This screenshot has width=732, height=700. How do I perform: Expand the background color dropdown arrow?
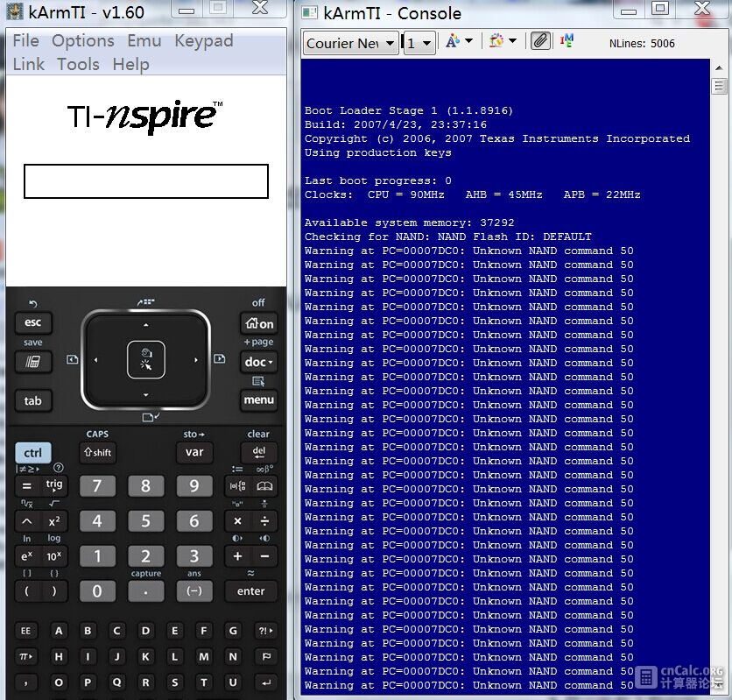[512, 41]
